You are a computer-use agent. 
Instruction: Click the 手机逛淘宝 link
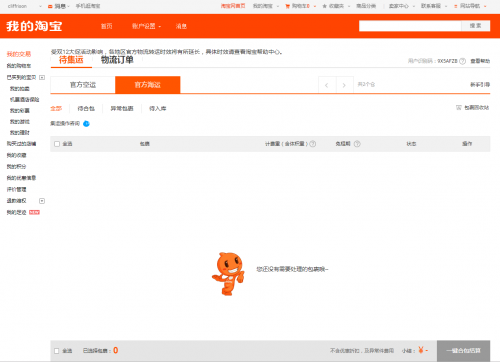click(88, 6)
